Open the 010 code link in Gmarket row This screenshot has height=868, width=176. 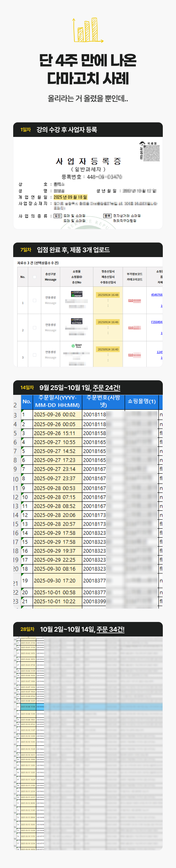pos(130,300)
